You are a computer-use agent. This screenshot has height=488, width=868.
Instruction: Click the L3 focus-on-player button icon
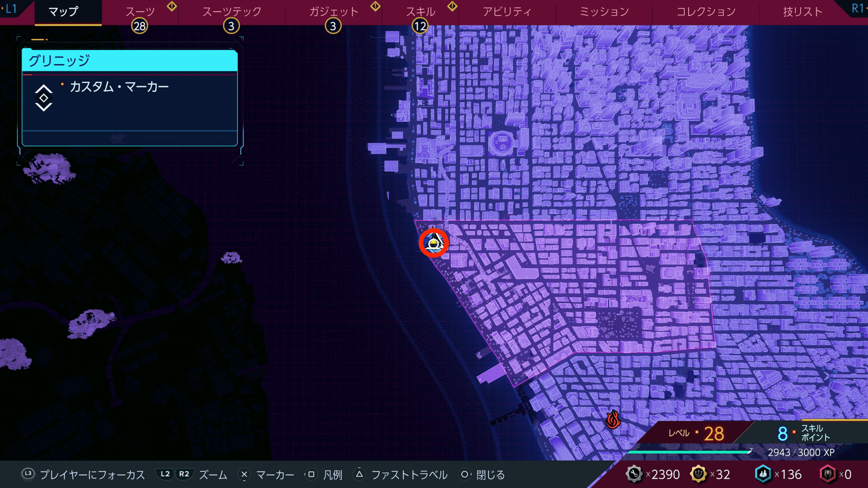click(28, 474)
